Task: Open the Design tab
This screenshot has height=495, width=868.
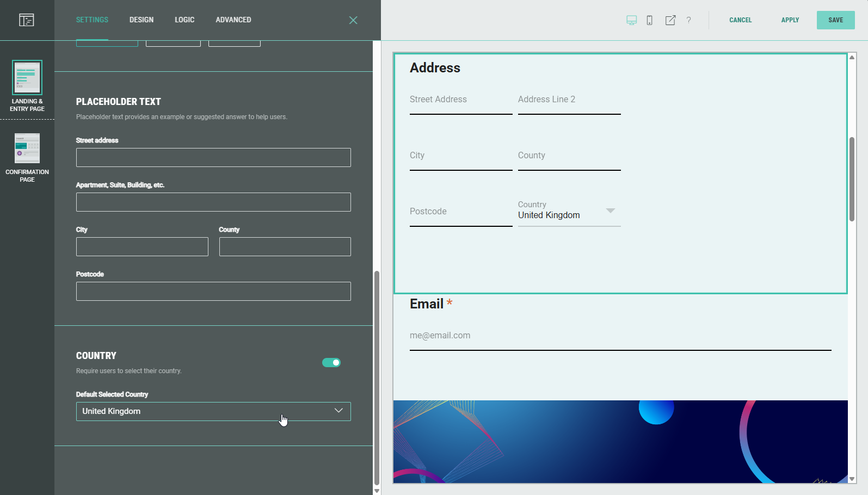Action: pyautogui.click(x=141, y=20)
